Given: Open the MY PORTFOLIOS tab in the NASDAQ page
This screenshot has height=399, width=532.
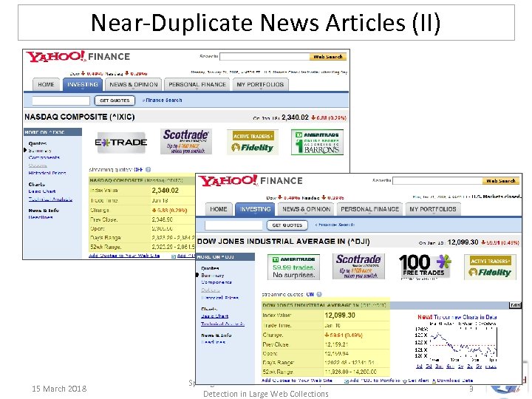Looking at the screenshot, I should [x=260, y=84].
